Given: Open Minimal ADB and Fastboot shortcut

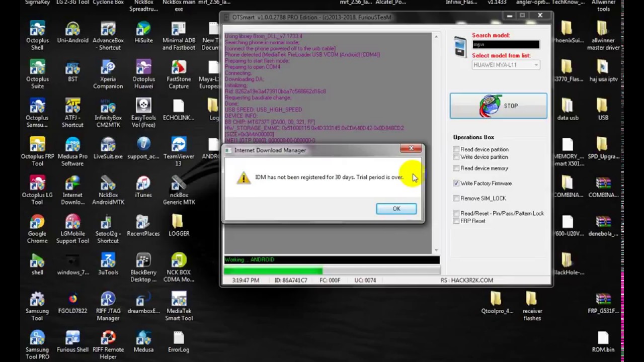Looking at the screenshot, I should tap(179, 35).
